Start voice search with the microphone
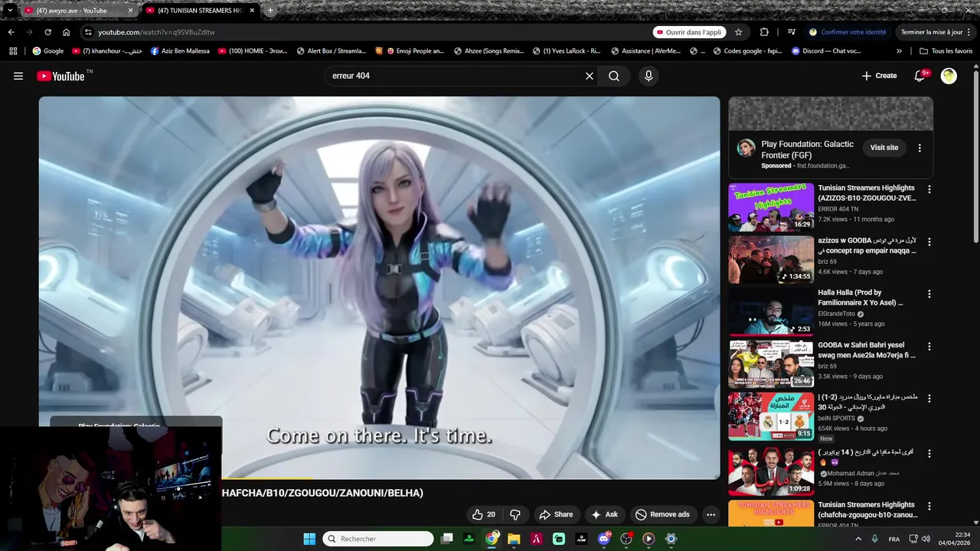The height and width of the screenshot is (551, 980). [648, 76]
